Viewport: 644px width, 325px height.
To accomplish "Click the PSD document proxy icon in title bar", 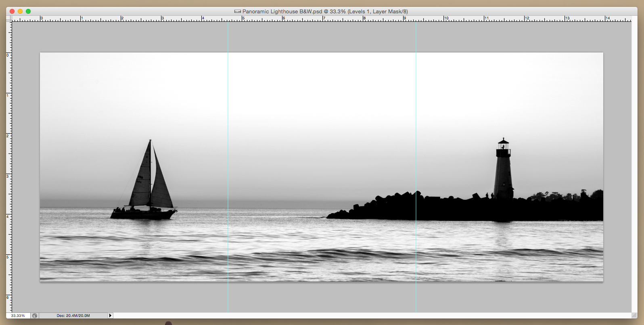I will [x=238, y=11].
